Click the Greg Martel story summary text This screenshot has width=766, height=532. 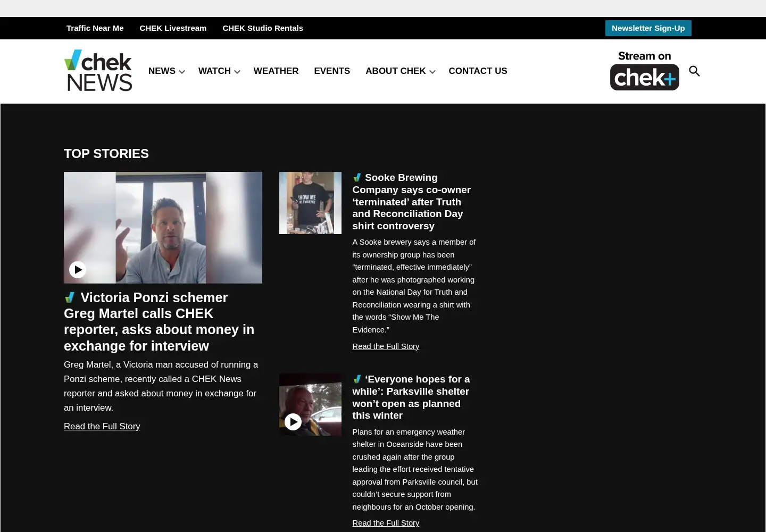pos(161,386)
